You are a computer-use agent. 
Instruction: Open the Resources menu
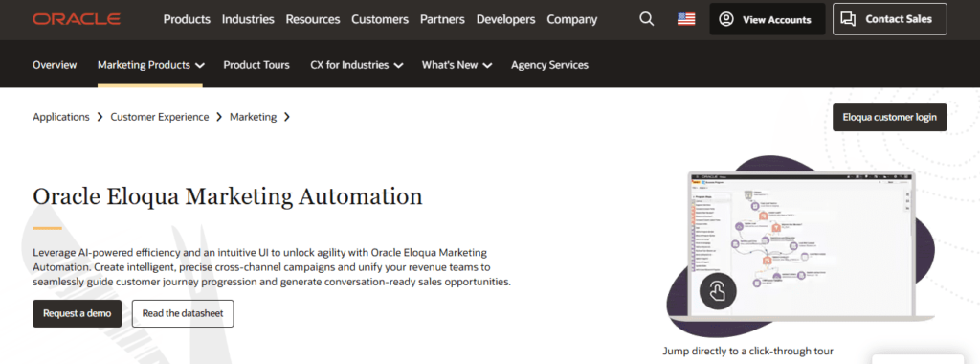pos(313,19)
